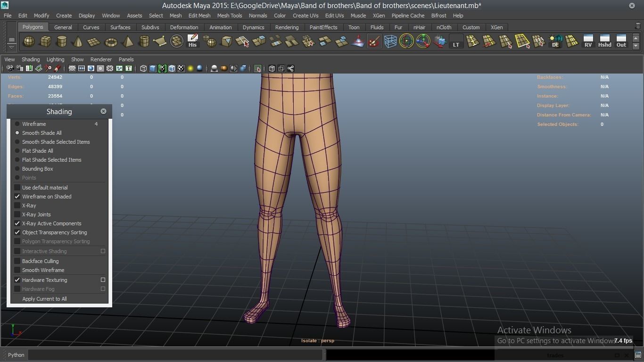Open the panel Renderer menu
Screen dimensions: 644x362
click(101, 59)
